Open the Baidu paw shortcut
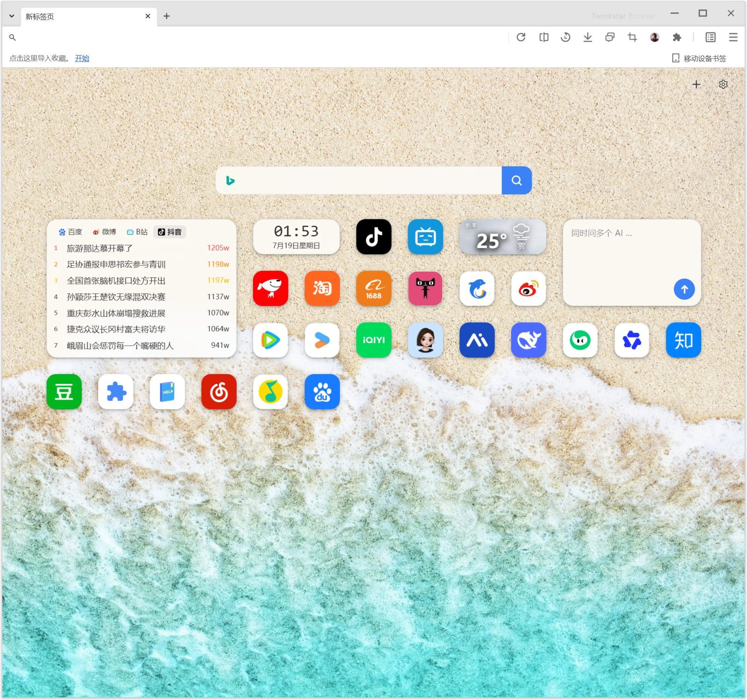This screenshot has width=747, height=700. point(322,391)
